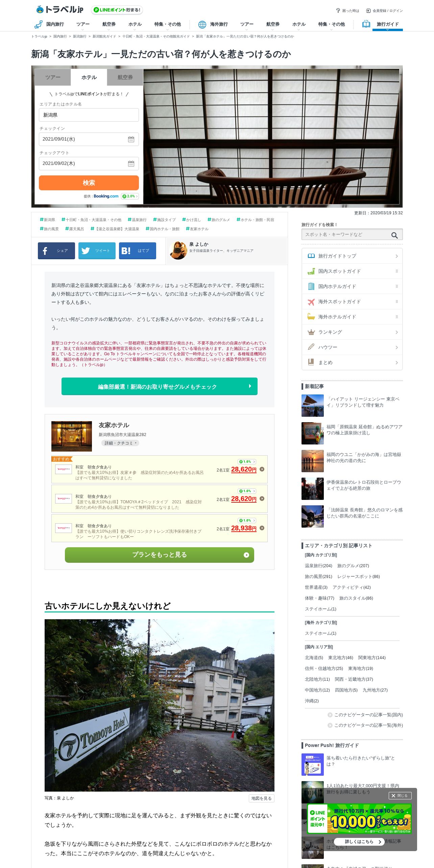Image resolution: width=434 pixels, height=868 pixels.
Task: Click the 地図を見る button
Action: click(x=261, y=798)
